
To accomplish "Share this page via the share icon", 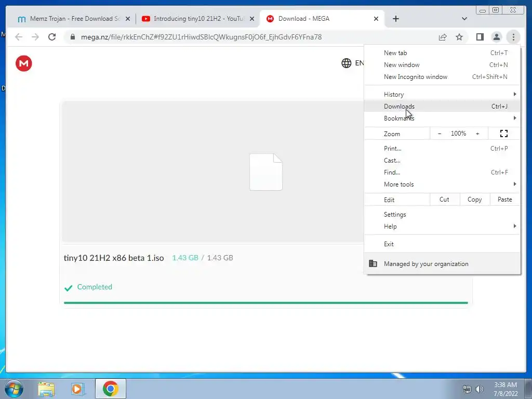I will point(443,37).
